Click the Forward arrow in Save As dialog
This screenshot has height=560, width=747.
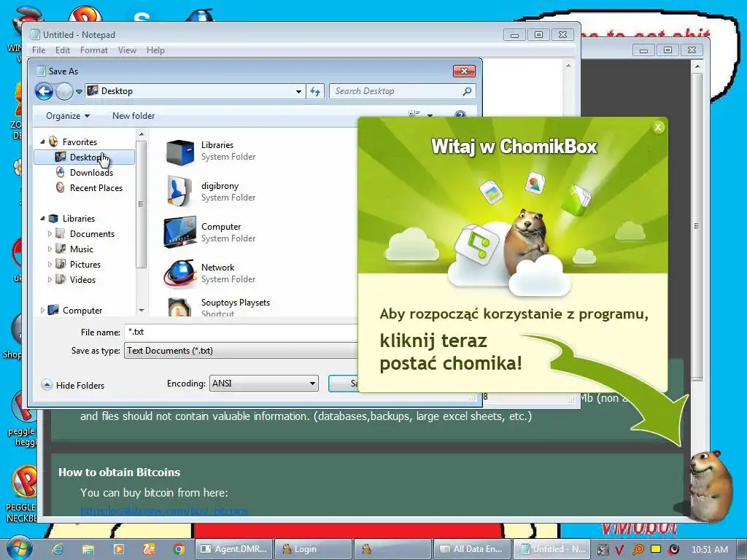point(64,91)
